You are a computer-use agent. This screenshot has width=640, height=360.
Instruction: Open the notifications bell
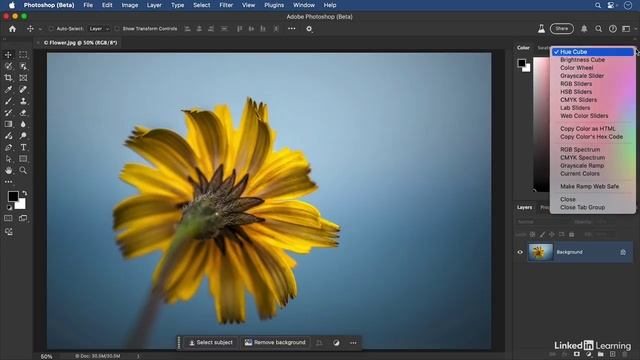coord(584,29)
